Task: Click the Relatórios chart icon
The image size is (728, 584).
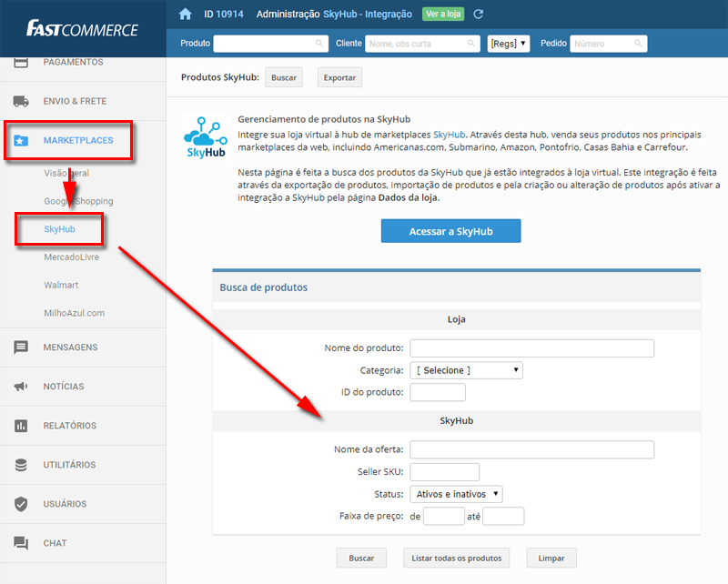Action: click(20, 426)
